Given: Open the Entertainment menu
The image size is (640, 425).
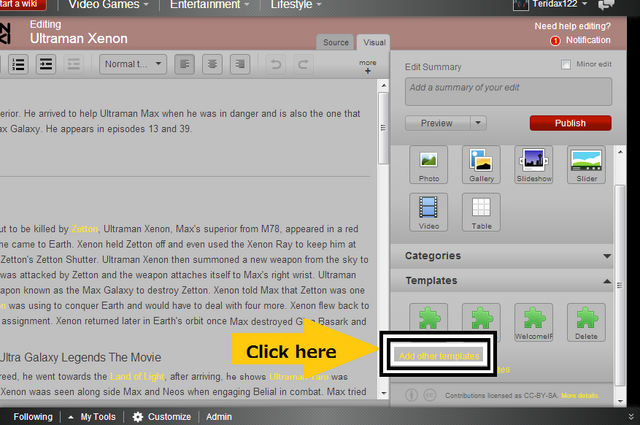Looking at the screenshot, I should (x=209, y=5).
